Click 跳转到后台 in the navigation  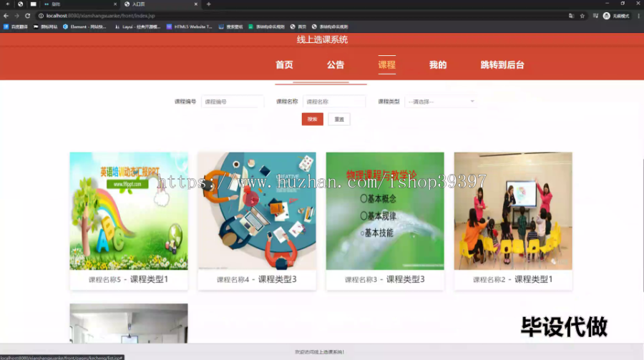pos(502,65)
